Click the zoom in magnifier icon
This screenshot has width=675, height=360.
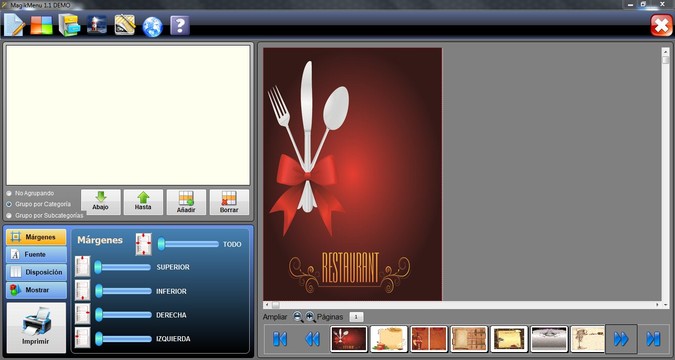(x=310, y=317)
